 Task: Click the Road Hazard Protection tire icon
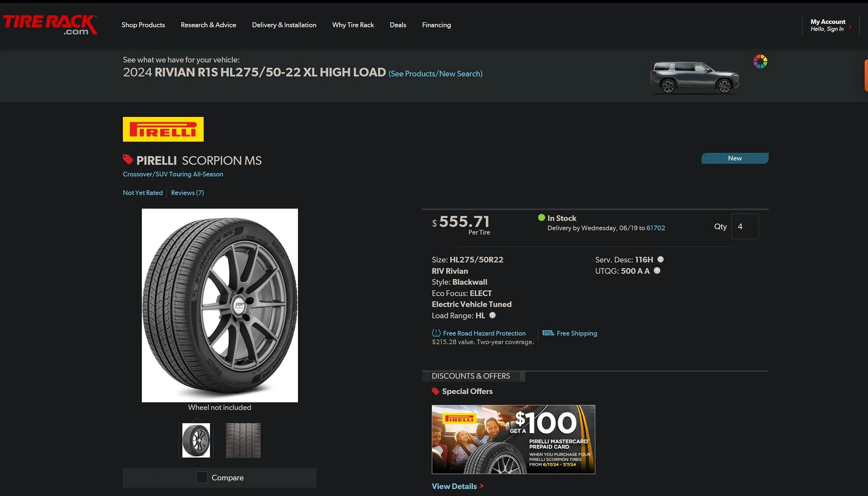point(436,333)
